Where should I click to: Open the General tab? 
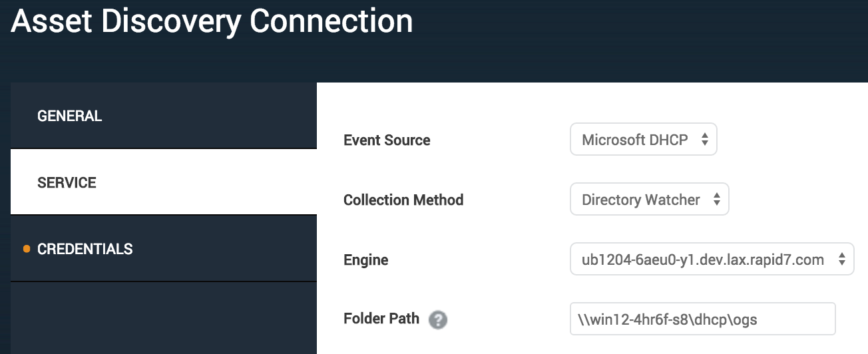point(69,116)
